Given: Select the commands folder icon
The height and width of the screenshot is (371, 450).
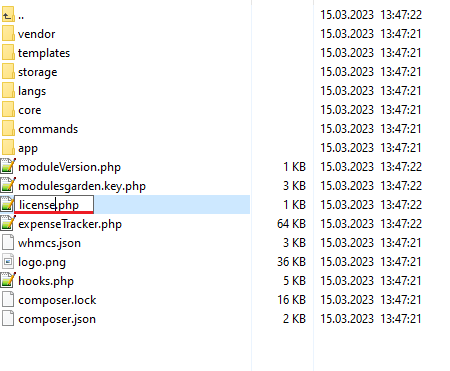Looking at the screenshot, I should [8, 129].
